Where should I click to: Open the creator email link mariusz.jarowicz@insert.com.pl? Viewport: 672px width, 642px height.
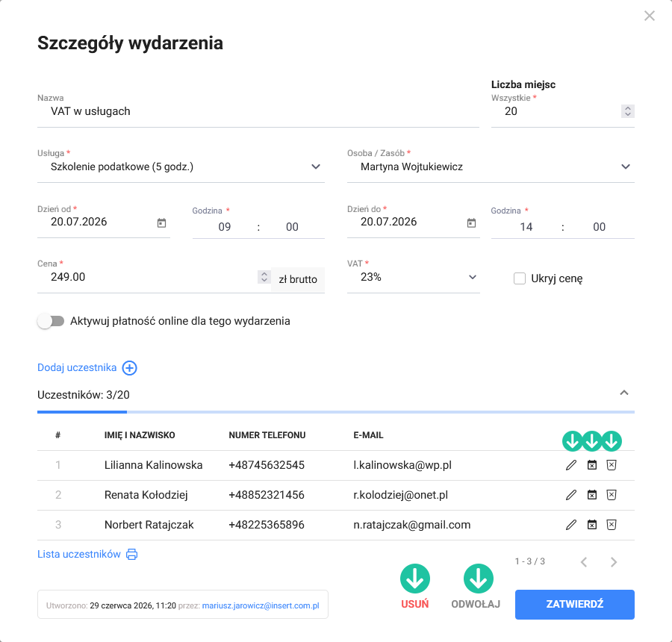[x=261, y=605]
